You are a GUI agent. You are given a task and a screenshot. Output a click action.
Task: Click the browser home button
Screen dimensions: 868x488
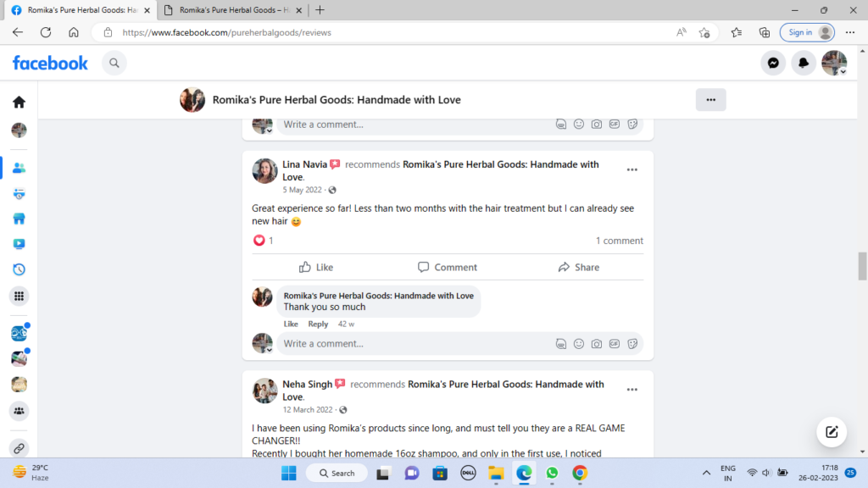coord(74,33)
